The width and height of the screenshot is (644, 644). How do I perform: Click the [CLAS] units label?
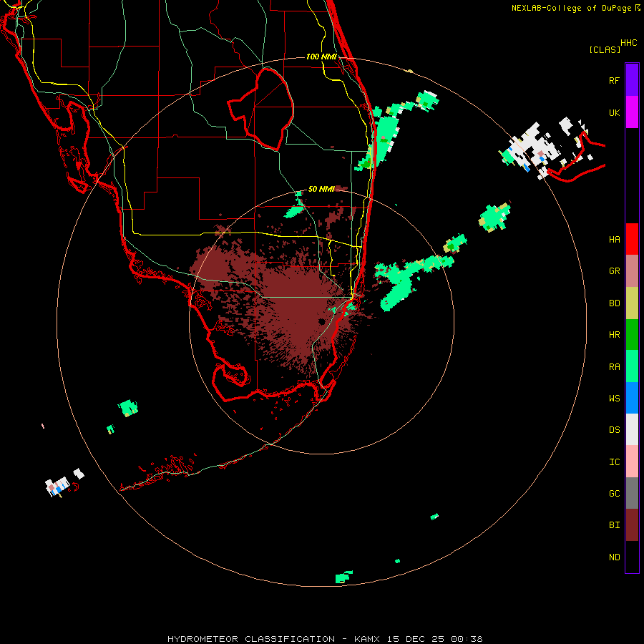point(605,49)
